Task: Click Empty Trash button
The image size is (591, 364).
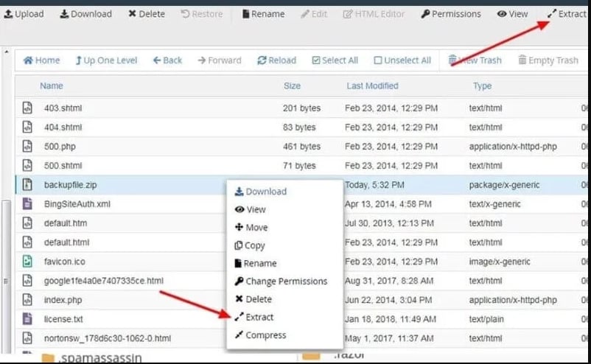Action: [548, 60]
